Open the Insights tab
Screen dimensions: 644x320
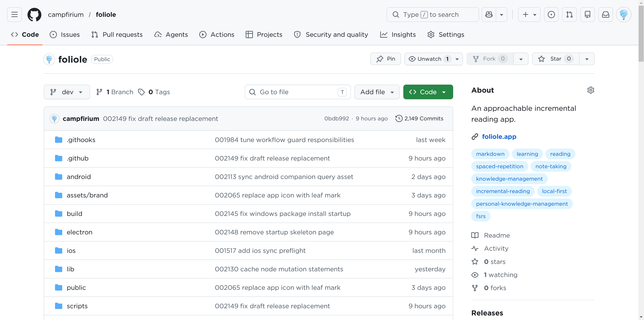(398, 35)
